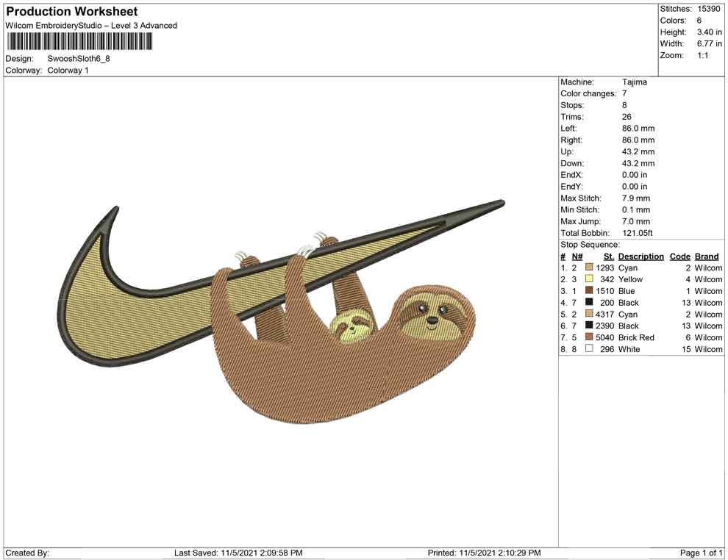728x560 pixels.
Task: Click the stitches count '15390'
Action: tap(709, 9)
